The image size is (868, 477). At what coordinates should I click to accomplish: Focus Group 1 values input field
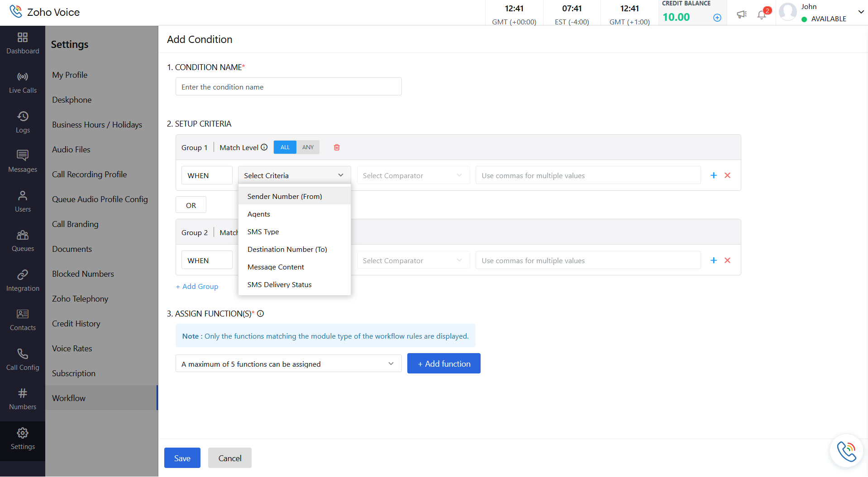[x=588, y=175]
